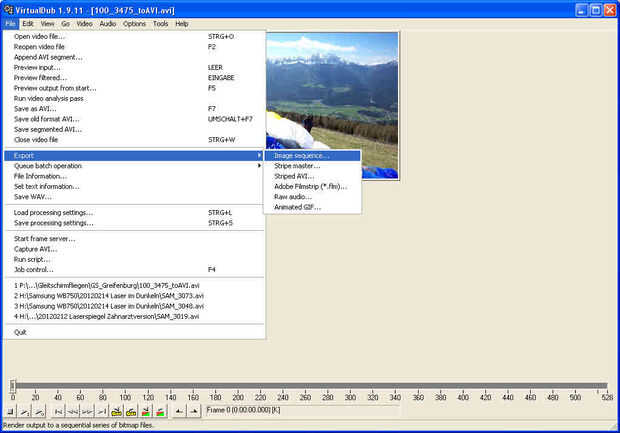Image resolution: width=620 pixels, height=433 pixels.
Task: Jump to end of video
Action: pos(102,412)
